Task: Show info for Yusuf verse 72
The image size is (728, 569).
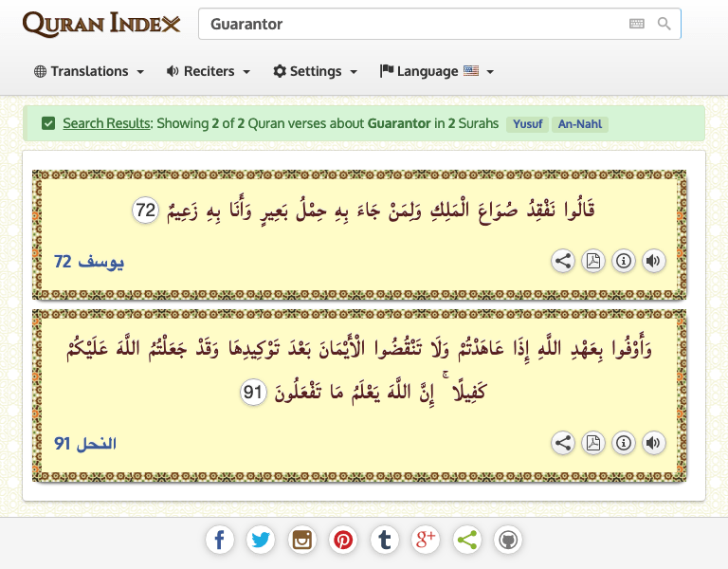Action: [623, 262]
